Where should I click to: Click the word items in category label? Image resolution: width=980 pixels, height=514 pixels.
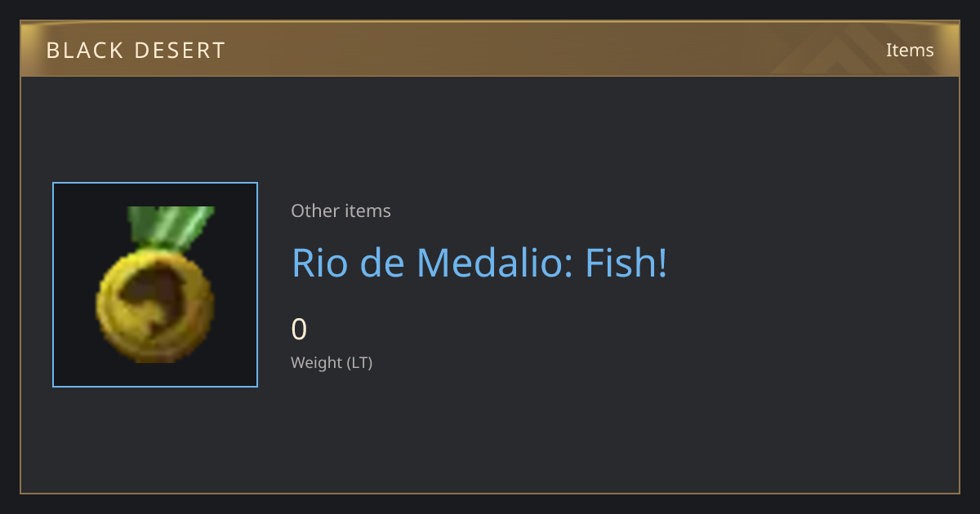367,210
